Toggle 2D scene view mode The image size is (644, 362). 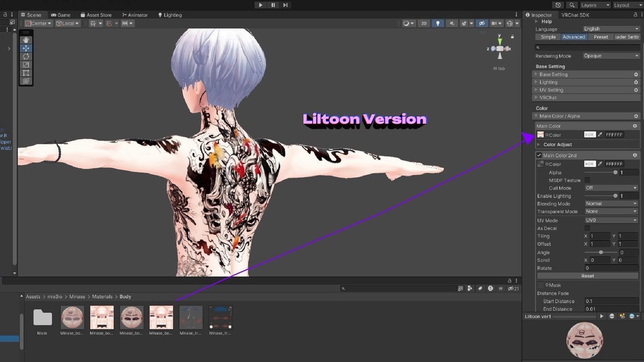tap(423, 23)
